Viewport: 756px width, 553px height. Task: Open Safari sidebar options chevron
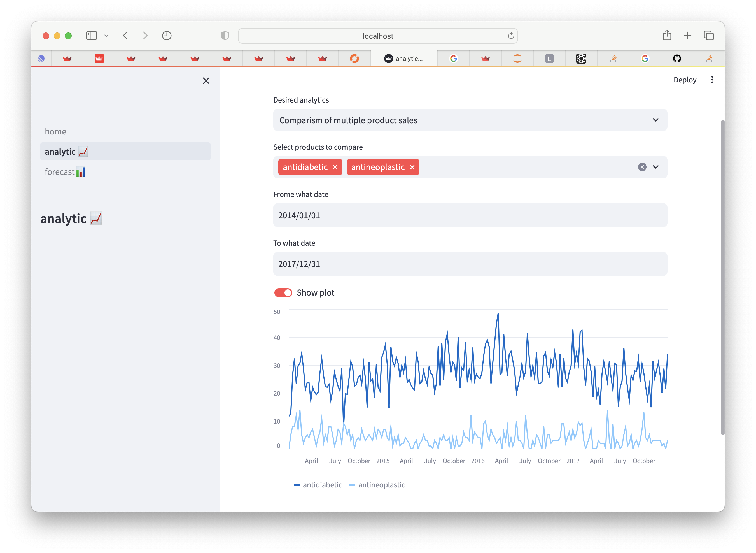tap(106, 36)
